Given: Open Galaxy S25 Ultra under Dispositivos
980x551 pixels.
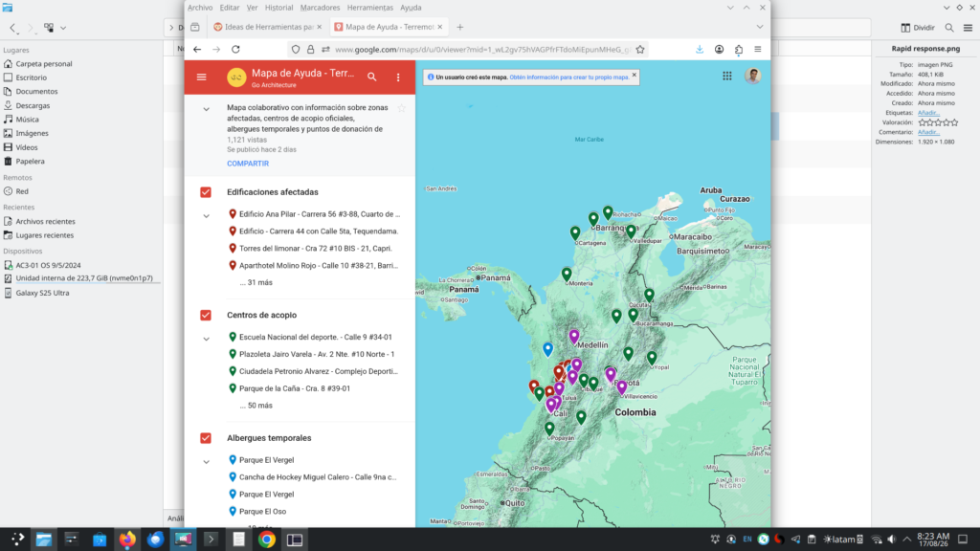Looking at the screenshot, I should click(42, 293).
